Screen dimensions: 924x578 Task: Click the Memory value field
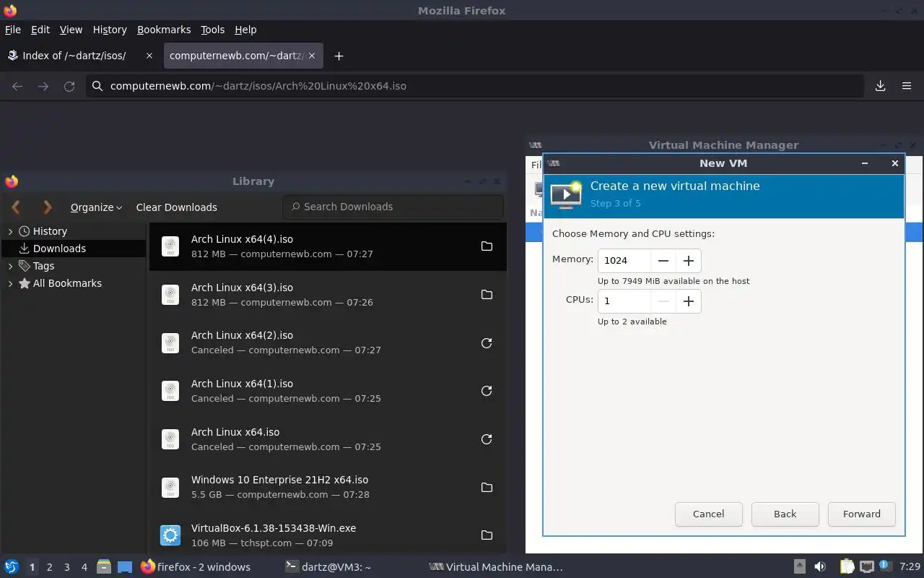[624, 261]
